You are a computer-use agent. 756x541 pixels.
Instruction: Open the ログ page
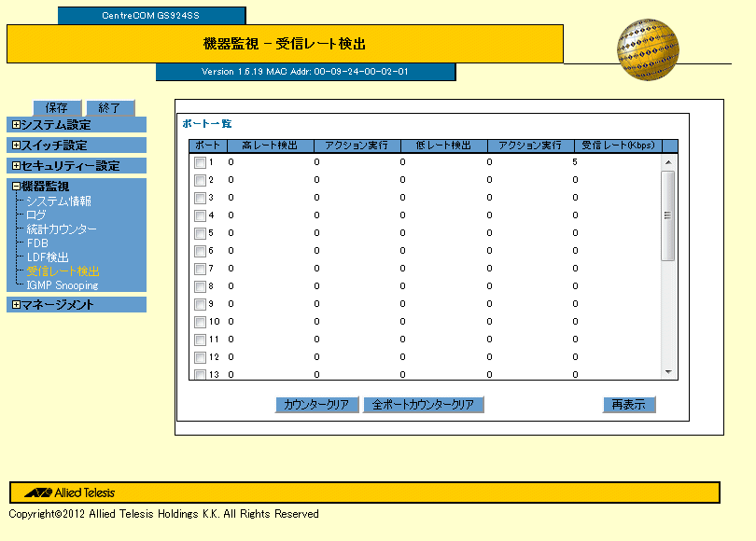36,215
